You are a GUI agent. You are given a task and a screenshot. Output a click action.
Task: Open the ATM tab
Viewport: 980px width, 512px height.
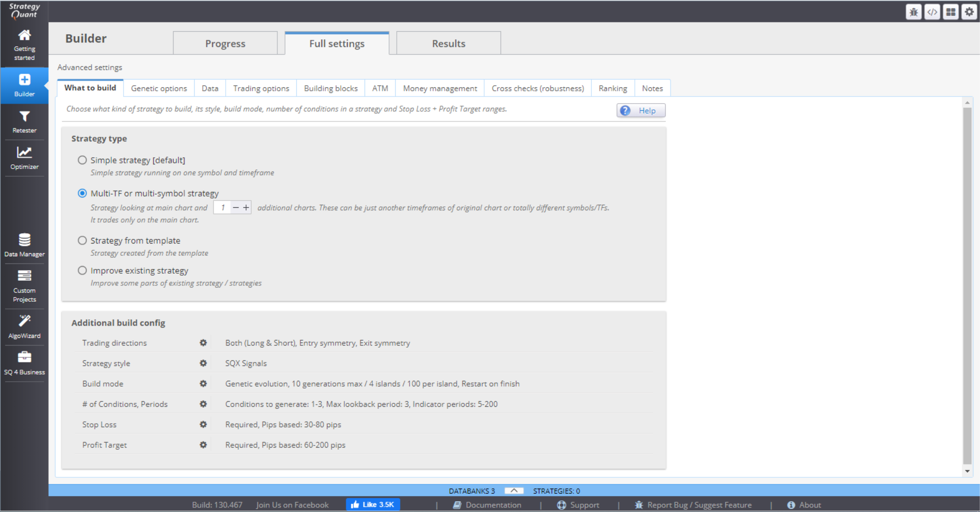pyautogui.click(x=380, y=88)
